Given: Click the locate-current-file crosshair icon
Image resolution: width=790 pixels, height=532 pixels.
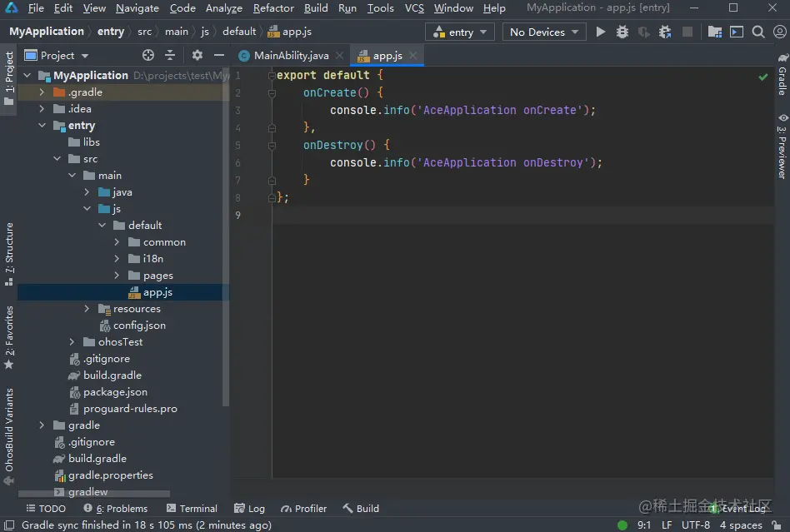Looking at the screenshot, I should tap(148, 55).
